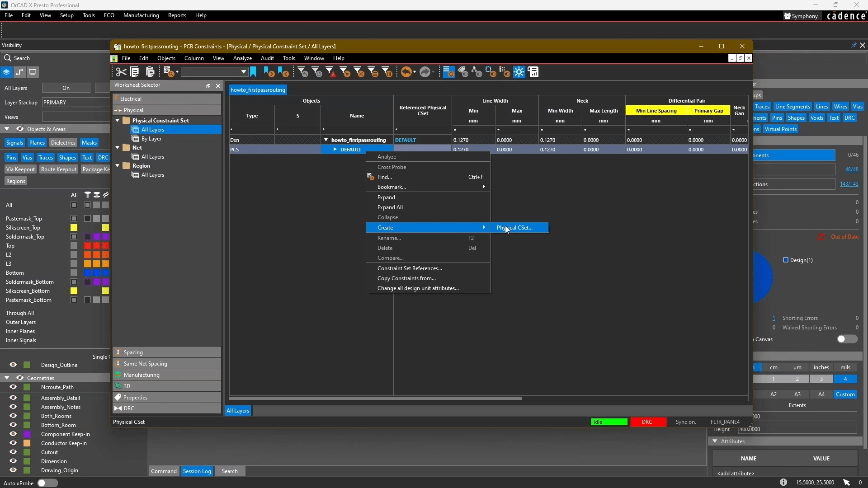
Task: Open the report sheet icon in toolbar
Action: pyautogui.click(x=533, y=72)
